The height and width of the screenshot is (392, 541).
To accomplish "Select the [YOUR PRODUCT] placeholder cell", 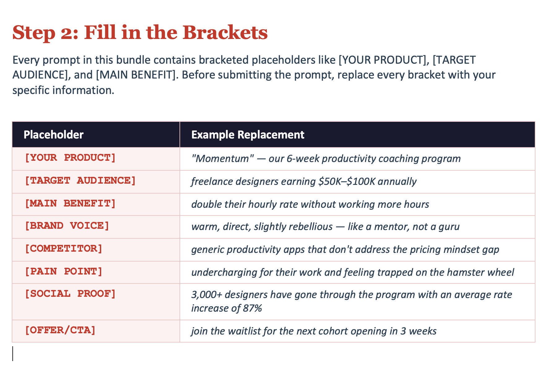I will 70,158.
